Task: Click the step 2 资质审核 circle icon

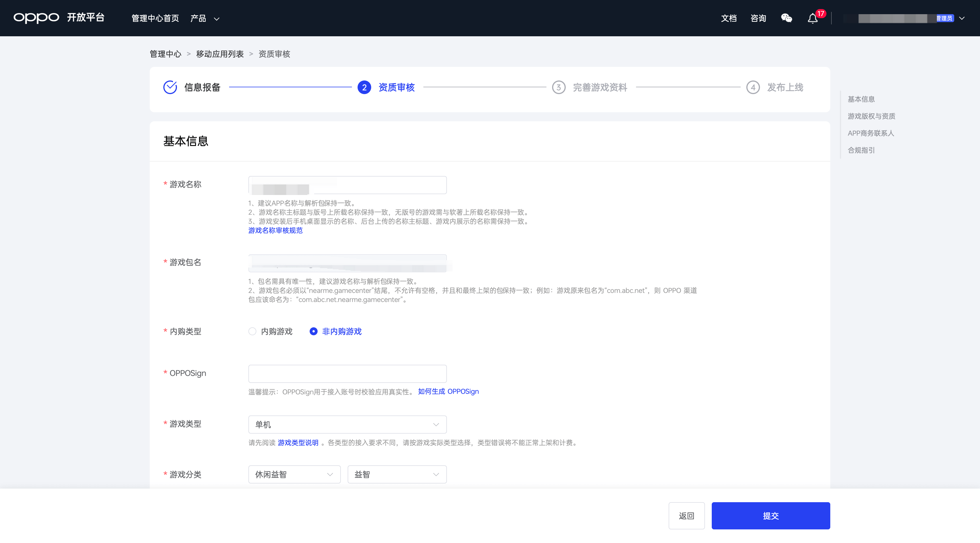Action: [364, 87]
